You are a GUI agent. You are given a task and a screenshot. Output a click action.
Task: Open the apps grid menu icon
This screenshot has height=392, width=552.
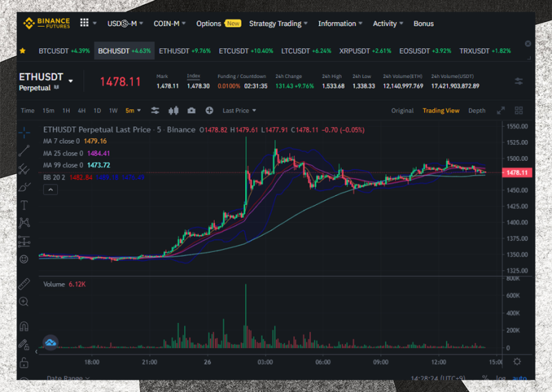[x=84, y=23]
